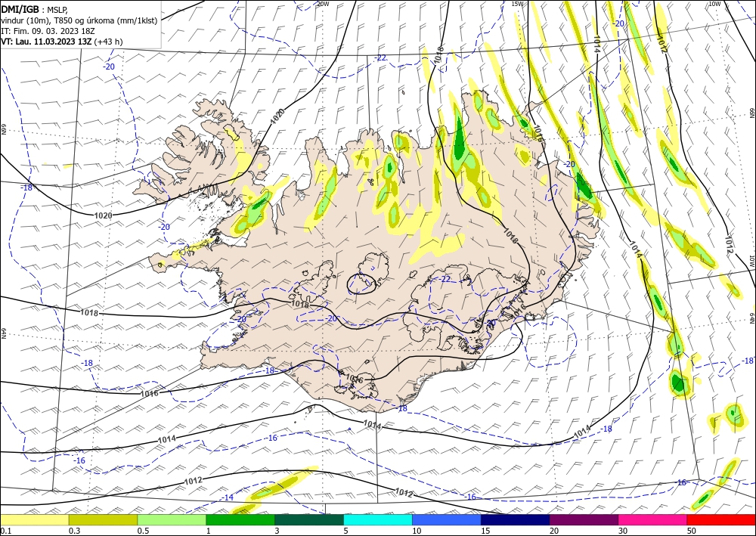Click the red 50+ legend swatch
Screen dimensions: 756x536
pyautogui.click(x=721, y=520)
